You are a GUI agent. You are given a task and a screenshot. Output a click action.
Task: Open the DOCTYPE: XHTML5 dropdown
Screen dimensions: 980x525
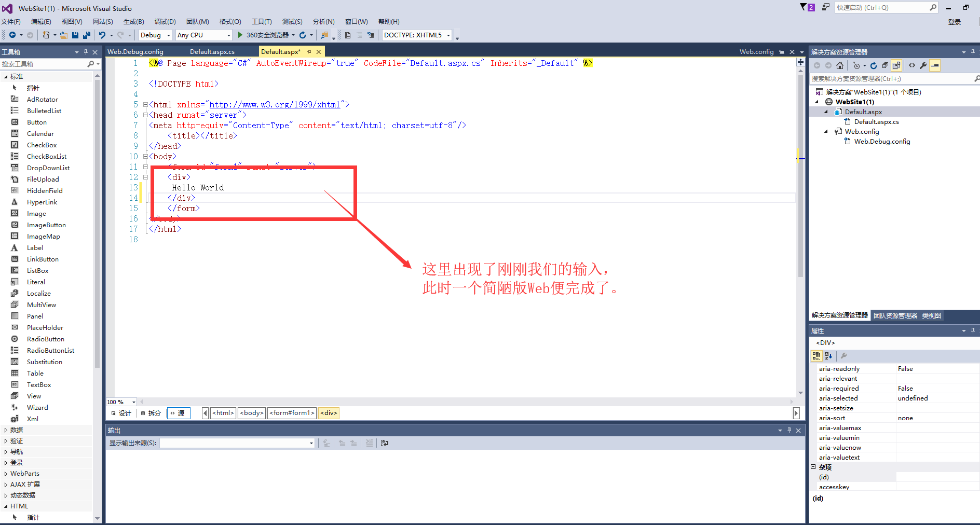click(448, 35)
